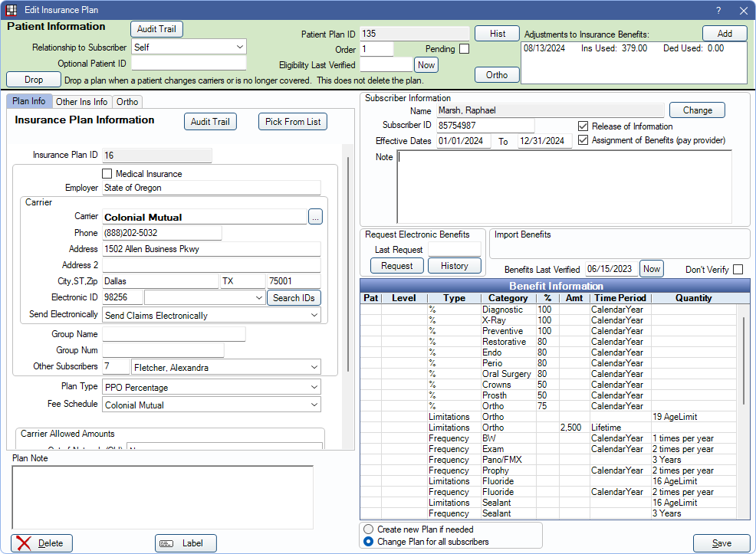
Task: Uncheck Release of Information
Action: (x=583, y=126)
